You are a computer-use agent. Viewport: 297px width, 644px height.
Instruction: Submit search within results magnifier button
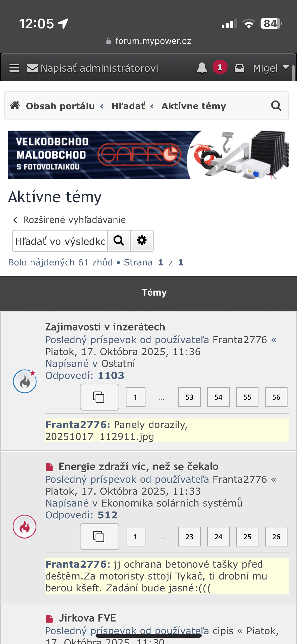pos(119,241)
